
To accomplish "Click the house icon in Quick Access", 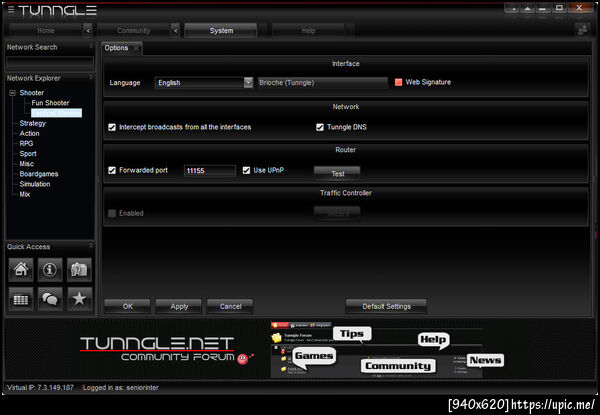I will coord(21,269).
